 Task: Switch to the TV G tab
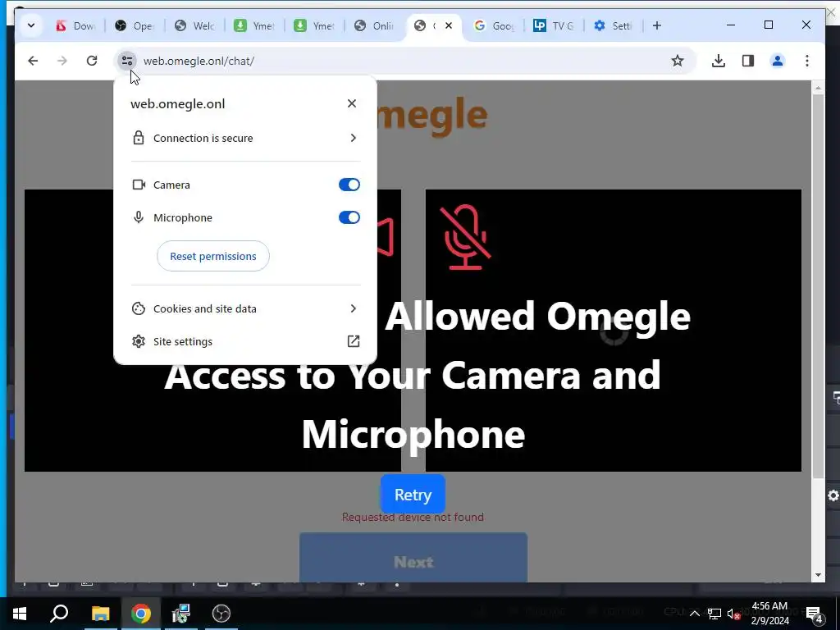tap(554, 25)
